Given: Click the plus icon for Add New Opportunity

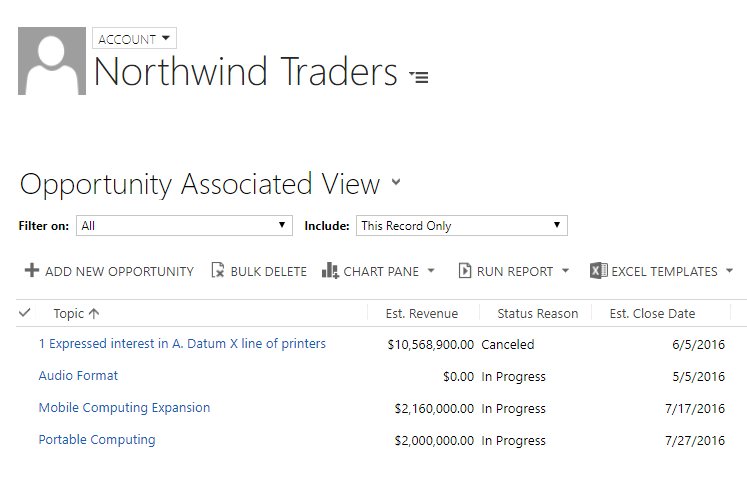Looking at the screenshot, I should (x=32, y=270).
